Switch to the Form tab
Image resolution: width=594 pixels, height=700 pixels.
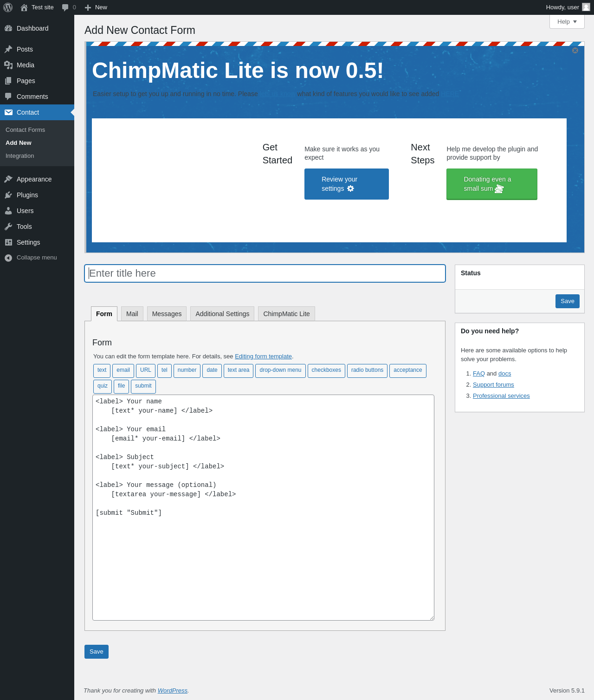(x=104, y=314)
